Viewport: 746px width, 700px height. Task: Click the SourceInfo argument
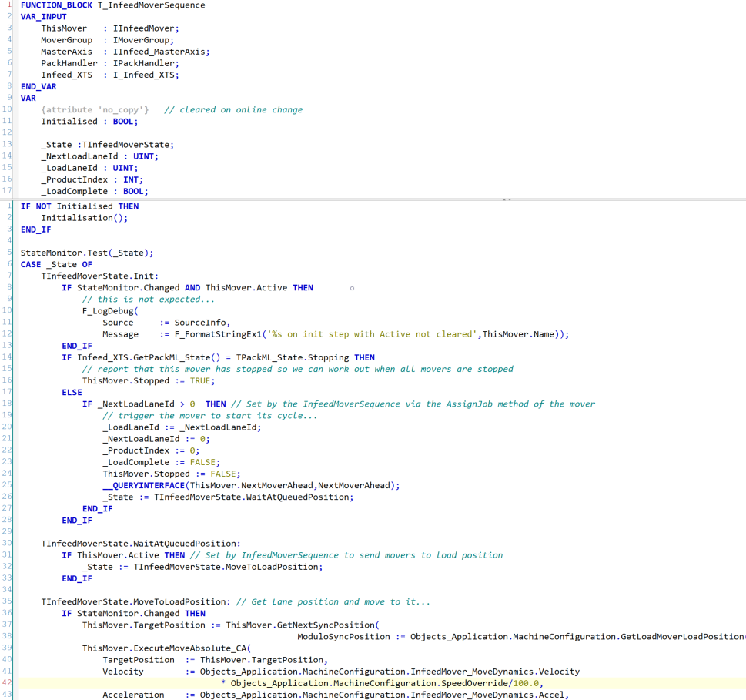(200, 323)
